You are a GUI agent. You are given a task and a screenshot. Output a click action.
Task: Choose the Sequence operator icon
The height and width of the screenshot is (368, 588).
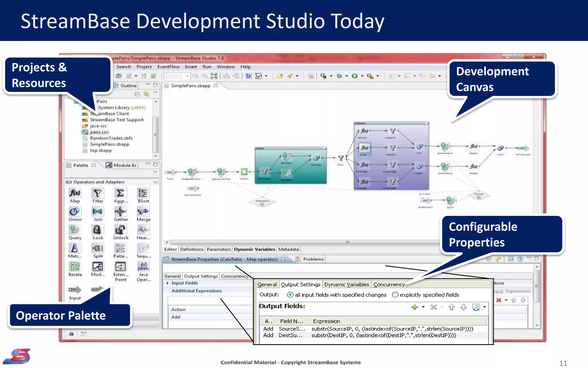(x=143, y=248)
